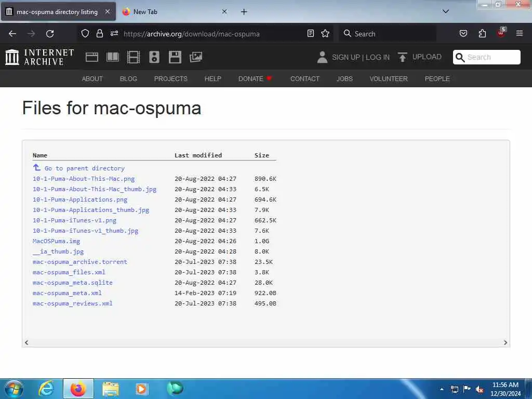Open __ia_thumb.jpg link
This screenshot has height=399, width=532.
coord(58,251)
